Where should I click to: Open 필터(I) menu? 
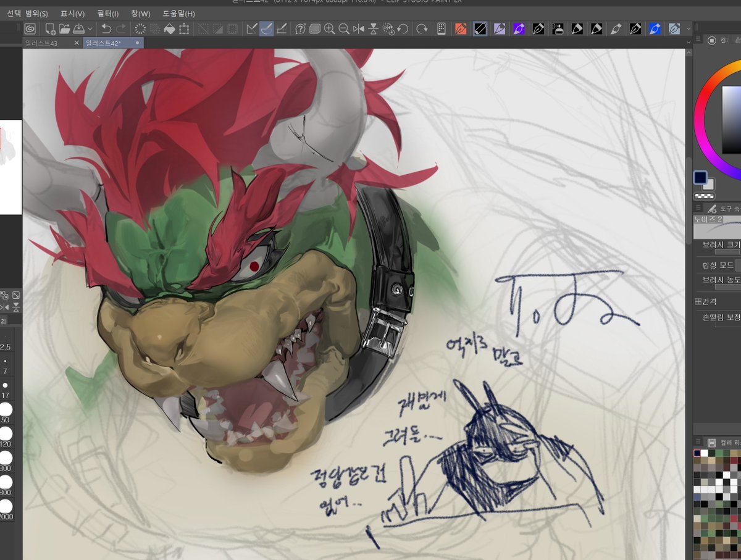pyautogui.click(x=107, y=14)
